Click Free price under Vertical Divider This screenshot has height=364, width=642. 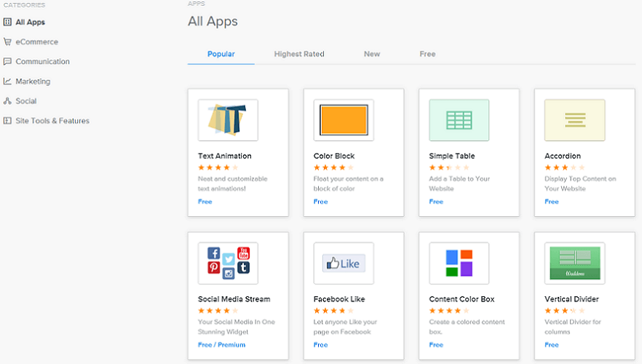point(552,345)
